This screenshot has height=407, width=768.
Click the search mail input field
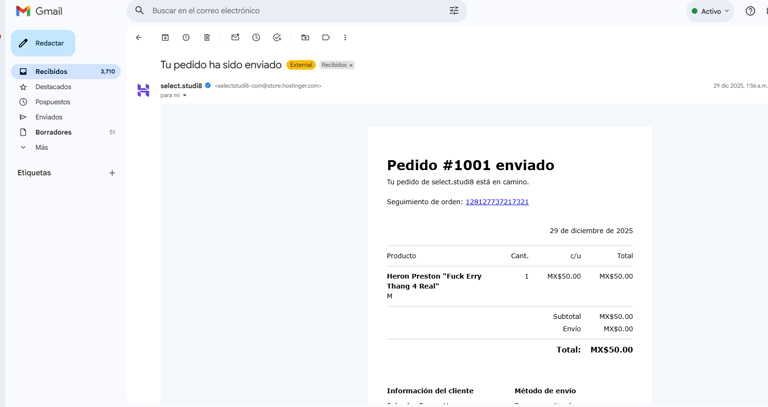[x=297, y=10]
